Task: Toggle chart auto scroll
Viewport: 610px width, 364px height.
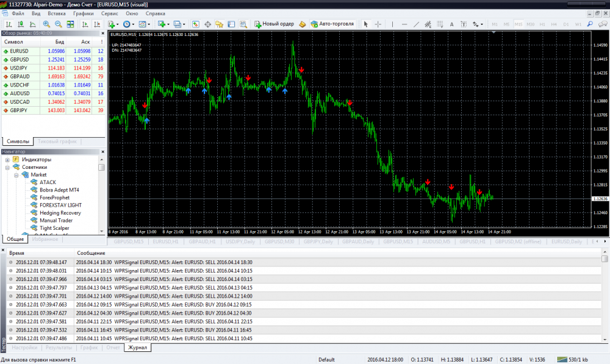Action: tap(85, 24)
